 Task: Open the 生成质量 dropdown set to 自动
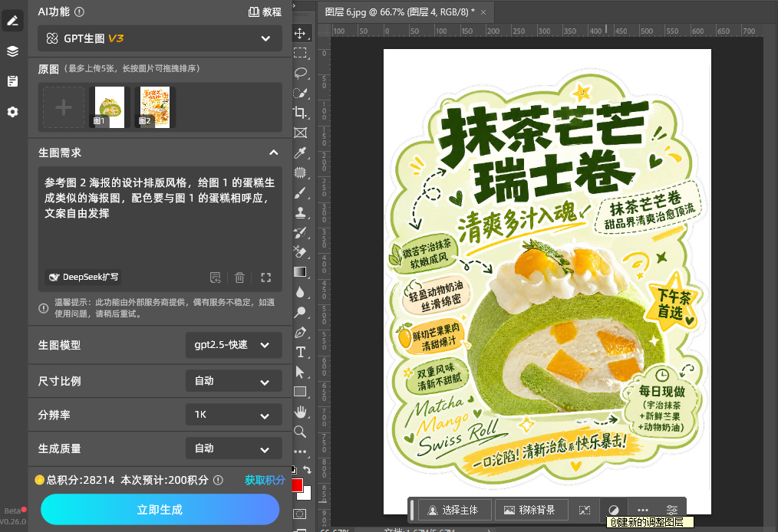coord(234,448)
